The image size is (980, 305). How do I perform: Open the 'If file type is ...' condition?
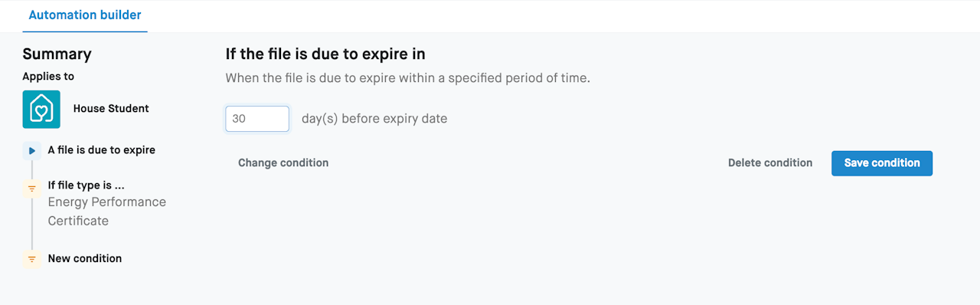(x=86, y=185)
